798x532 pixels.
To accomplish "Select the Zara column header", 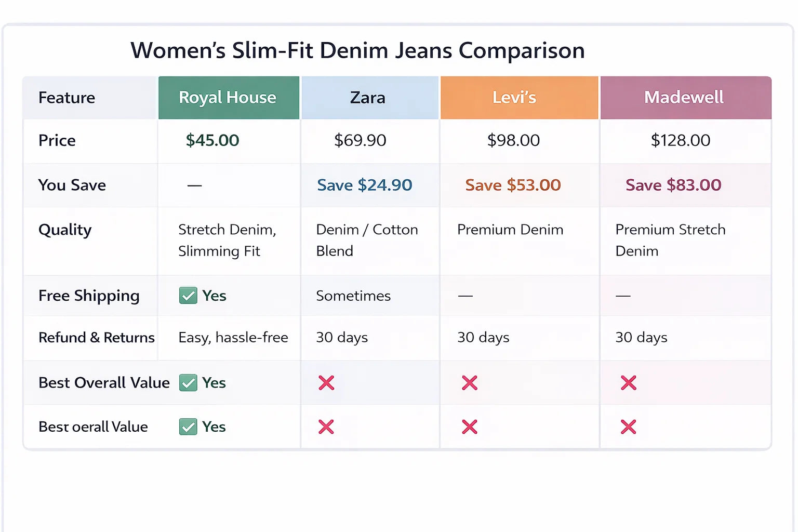I will click(368, 98).
